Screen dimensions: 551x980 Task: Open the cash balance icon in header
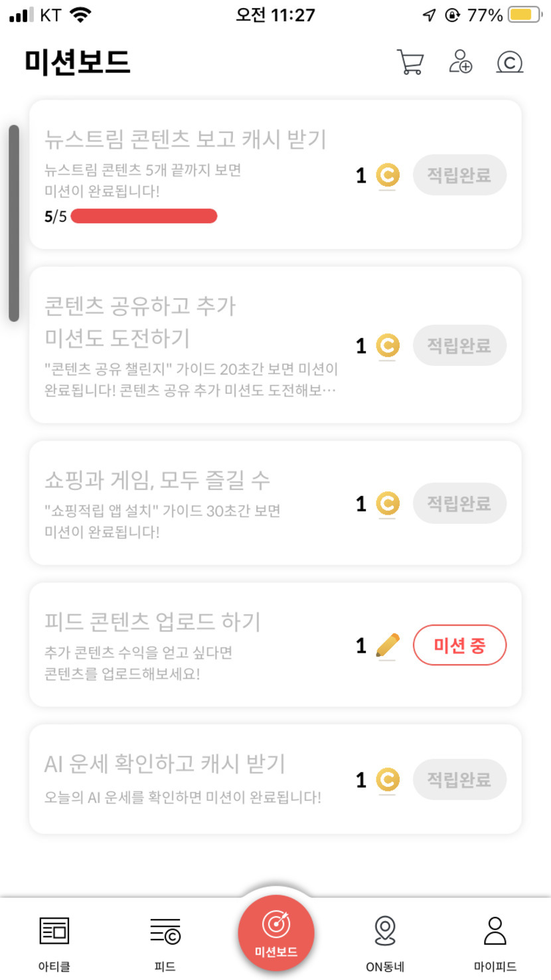point(509,62)
